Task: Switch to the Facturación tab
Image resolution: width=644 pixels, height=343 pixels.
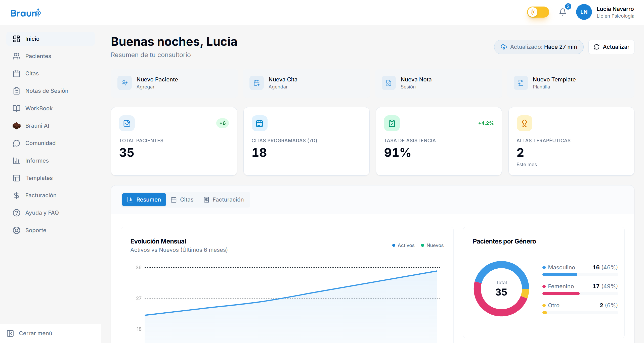Action: point(224,200)
